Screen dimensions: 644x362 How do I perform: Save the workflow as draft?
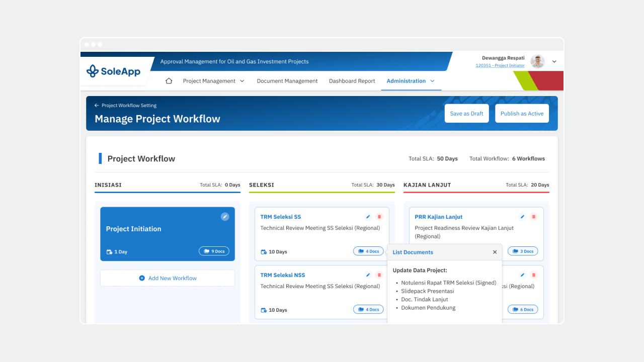click(466, 113)
